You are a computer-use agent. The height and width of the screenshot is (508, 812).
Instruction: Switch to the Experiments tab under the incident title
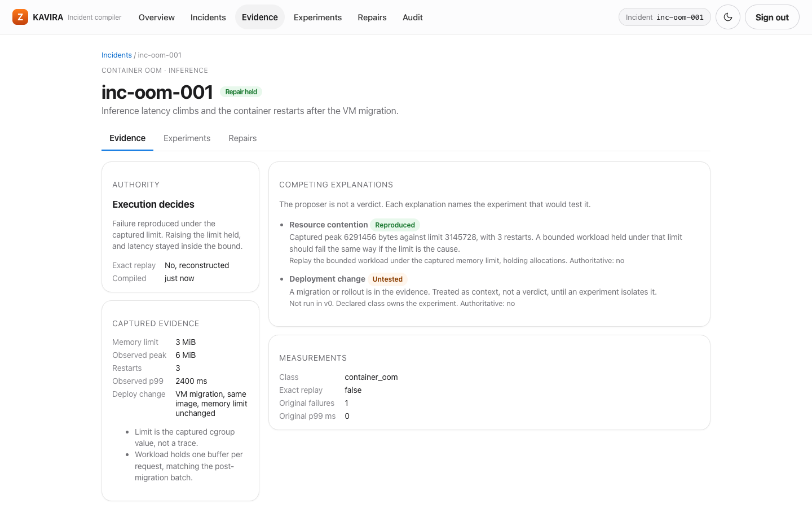[187, 138]
